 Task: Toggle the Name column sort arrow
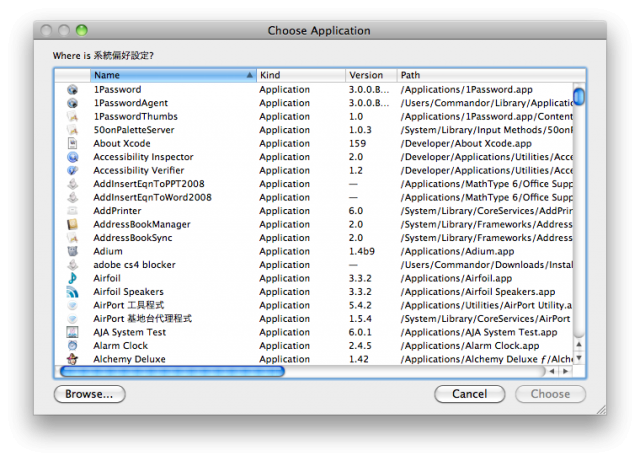click(x=249, y=75)
